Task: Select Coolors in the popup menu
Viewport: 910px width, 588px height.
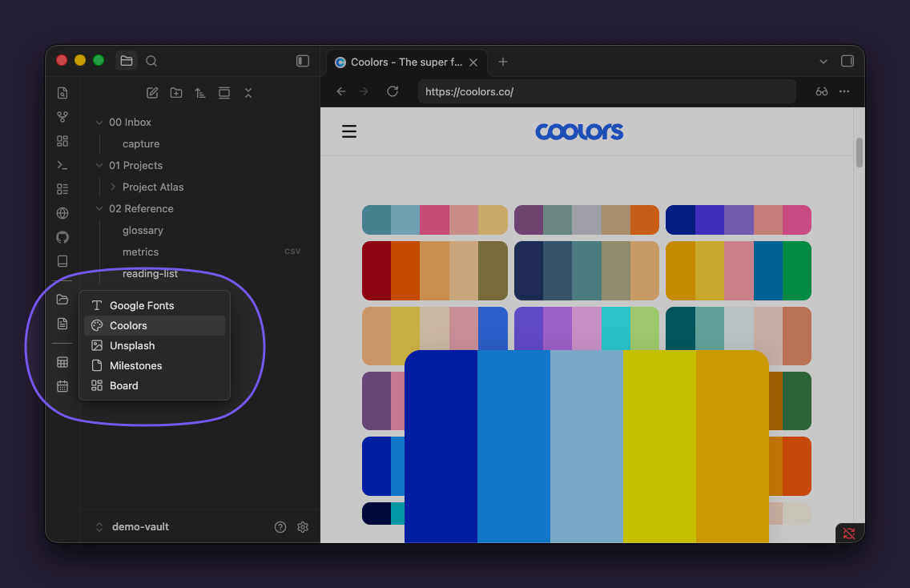Action: tap(155, 325)
